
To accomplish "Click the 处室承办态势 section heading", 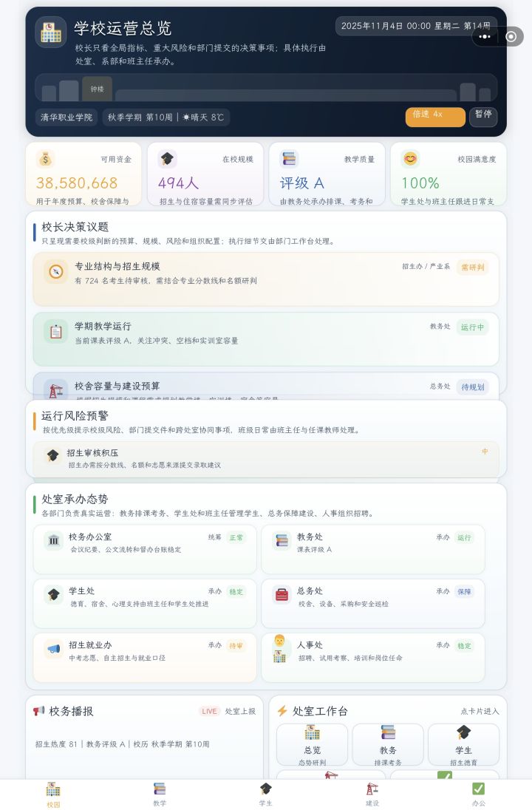I will (x=75, y=499).
